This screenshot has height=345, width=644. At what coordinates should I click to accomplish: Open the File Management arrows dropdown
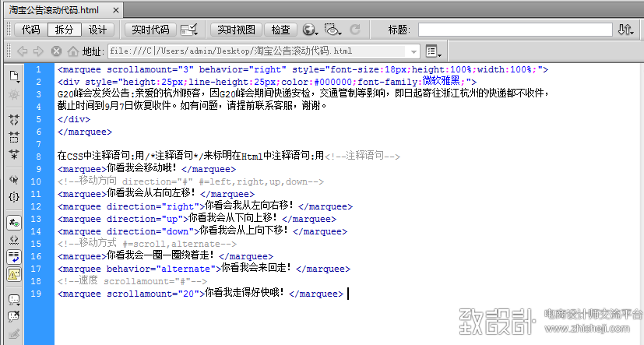point(626,30)
